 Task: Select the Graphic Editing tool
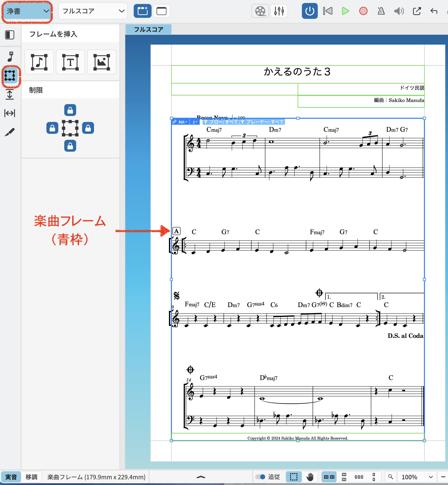[10, 132]
